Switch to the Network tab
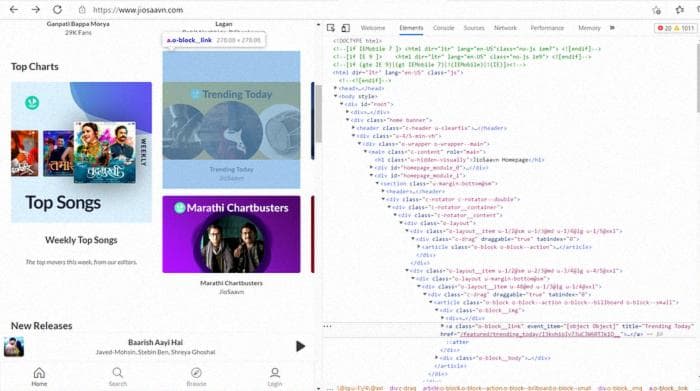This screenshot has height=391, width=700. point(505,28)
